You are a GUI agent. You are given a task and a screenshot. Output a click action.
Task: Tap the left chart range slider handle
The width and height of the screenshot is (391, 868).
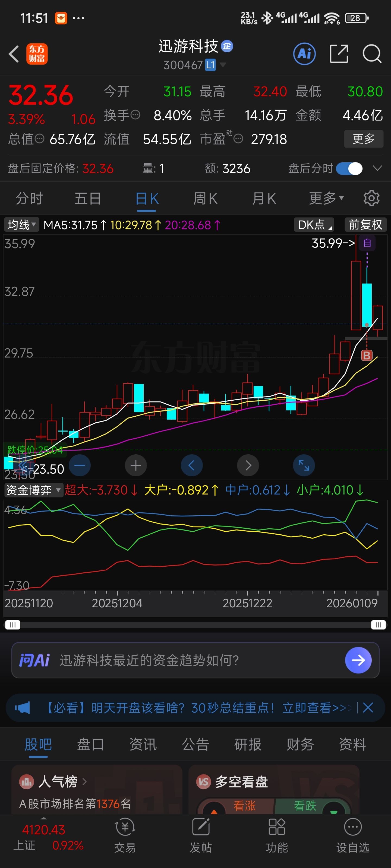point(12,625)
